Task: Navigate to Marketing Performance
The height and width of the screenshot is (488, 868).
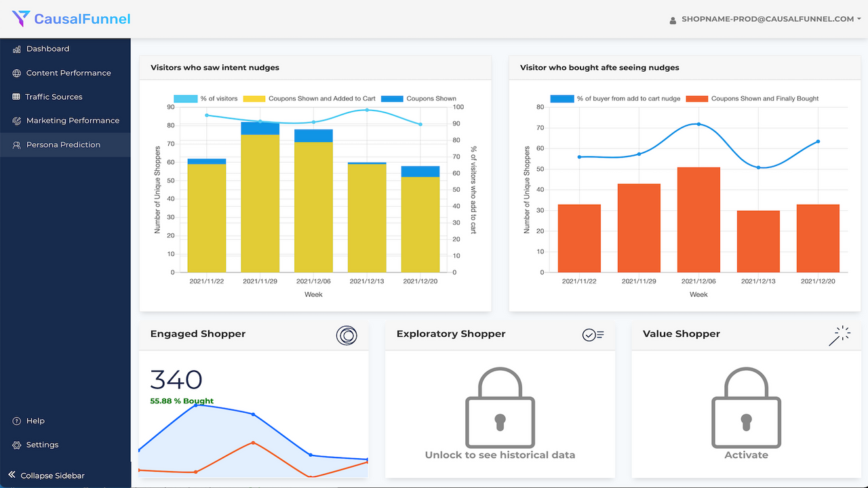Action: click(x=65, y=121)
